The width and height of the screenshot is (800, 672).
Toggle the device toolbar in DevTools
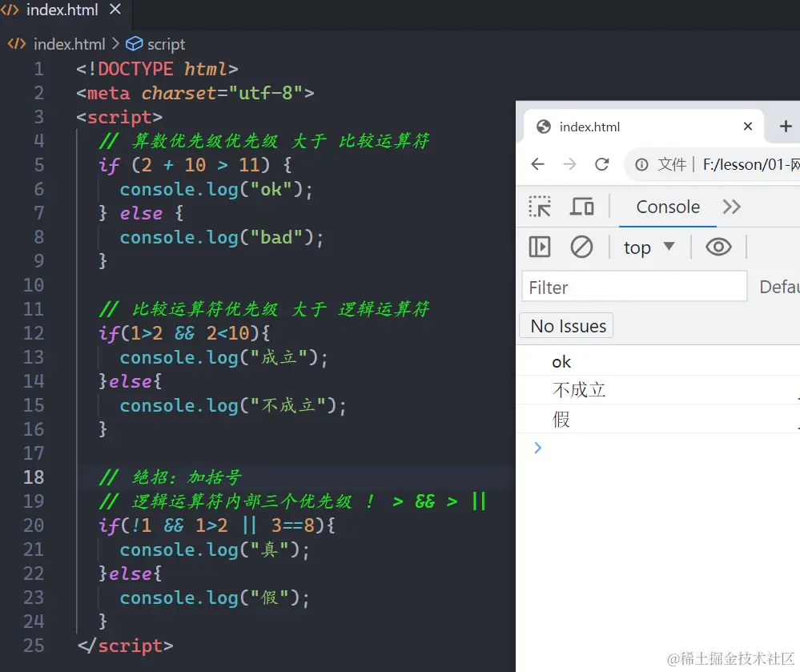[x=581, y=207]
